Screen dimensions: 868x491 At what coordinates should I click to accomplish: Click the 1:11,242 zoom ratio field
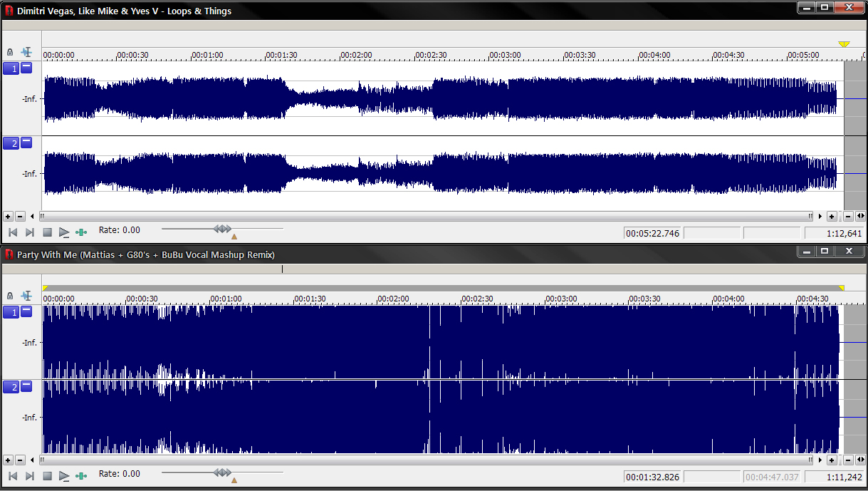tap(835, 477)
